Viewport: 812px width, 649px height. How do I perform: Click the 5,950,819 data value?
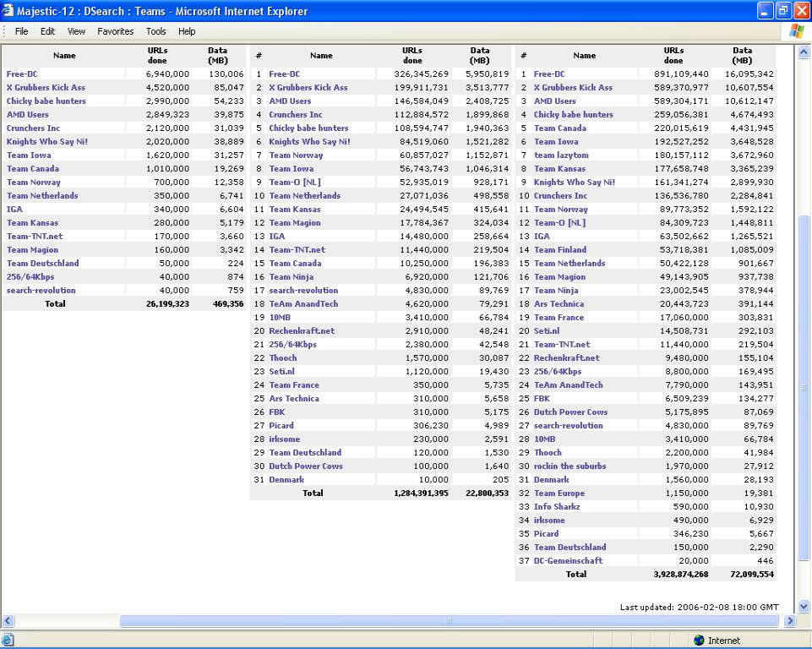coord(488,74)
